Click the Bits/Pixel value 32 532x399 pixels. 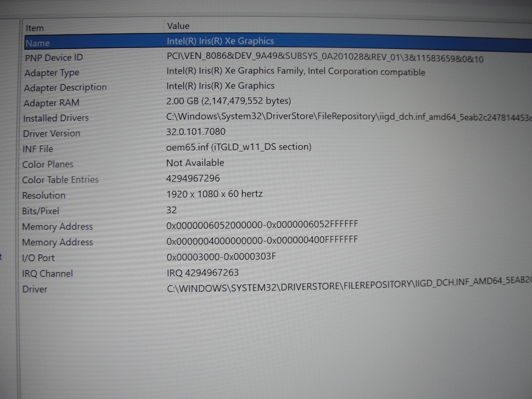(172, 210)
